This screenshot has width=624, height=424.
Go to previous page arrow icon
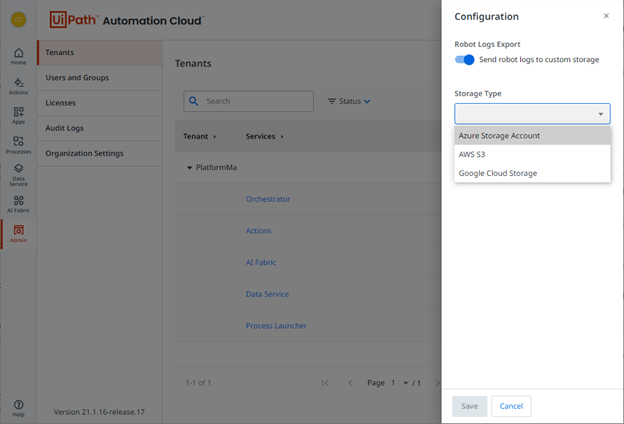click(350, 383)
